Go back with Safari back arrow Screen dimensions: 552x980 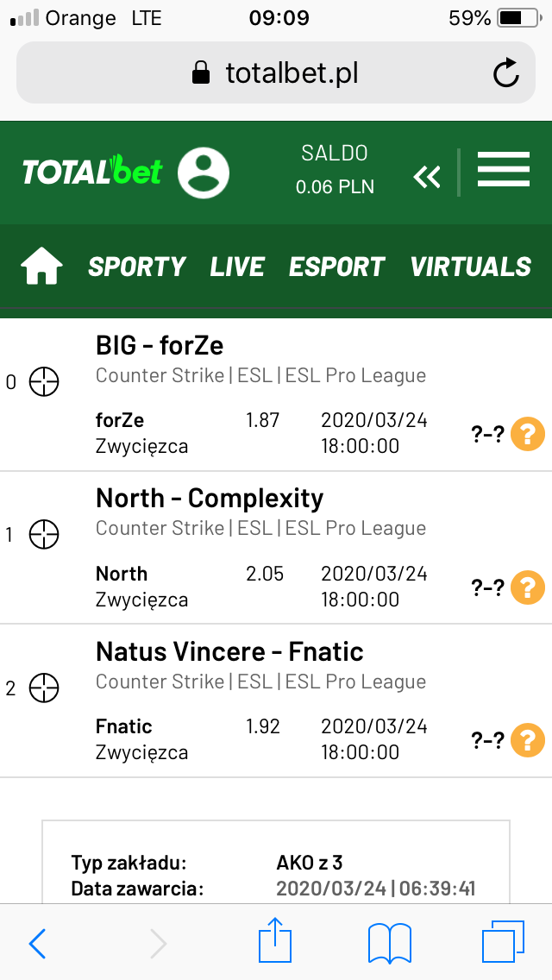pyautogui.click(x=37, y=943)
